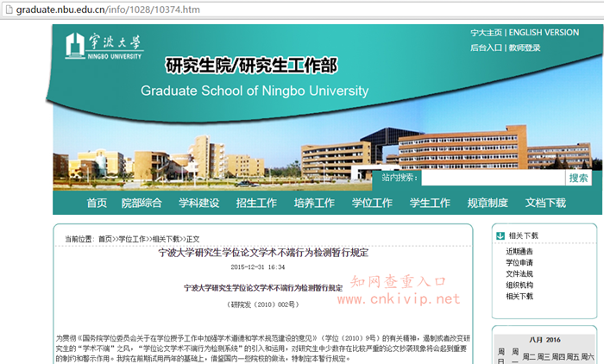
Task: Open the 后台入口 link
Action: tap(486, 47)
